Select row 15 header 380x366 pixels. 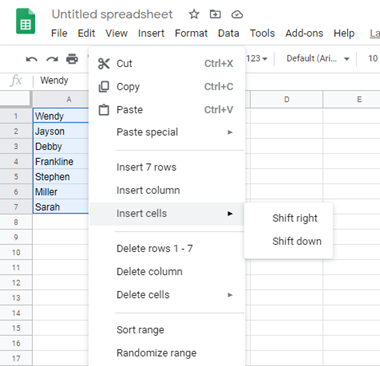[16, 328]
